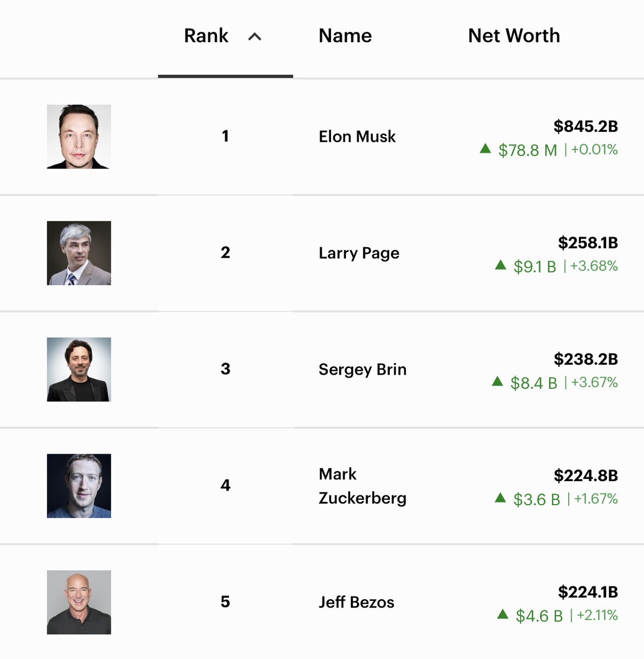
Task: Open the rank 1 profile photo
Action: 79,137
